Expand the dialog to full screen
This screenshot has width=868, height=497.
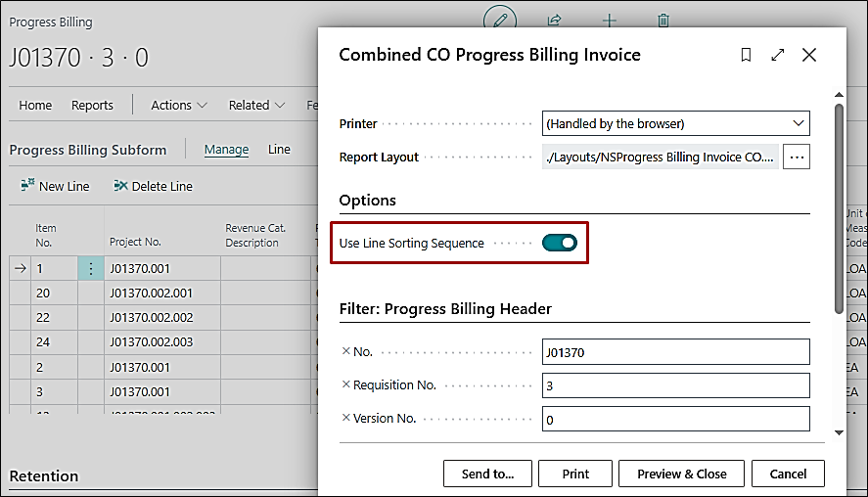pos(777,56)
